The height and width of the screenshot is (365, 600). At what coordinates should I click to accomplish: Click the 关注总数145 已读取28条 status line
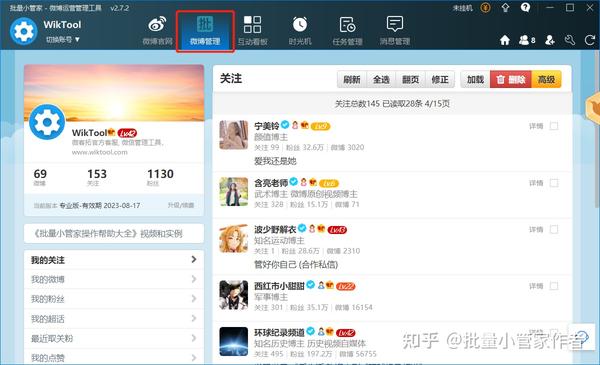click(x=392, y=104)
